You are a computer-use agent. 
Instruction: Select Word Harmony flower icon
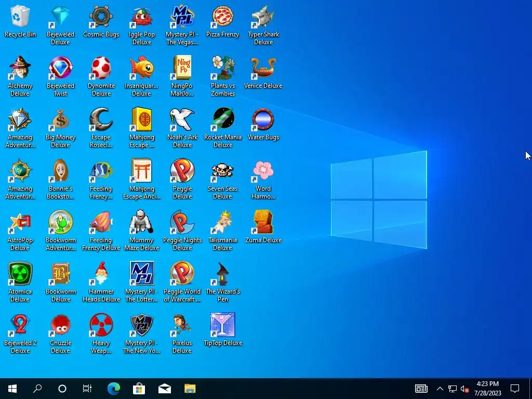point(263,170)
